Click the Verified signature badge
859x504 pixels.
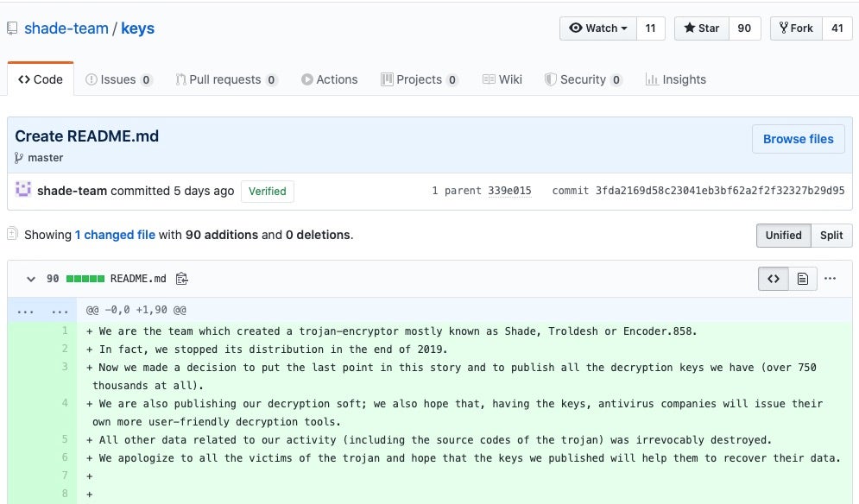(x=267, y=191)
